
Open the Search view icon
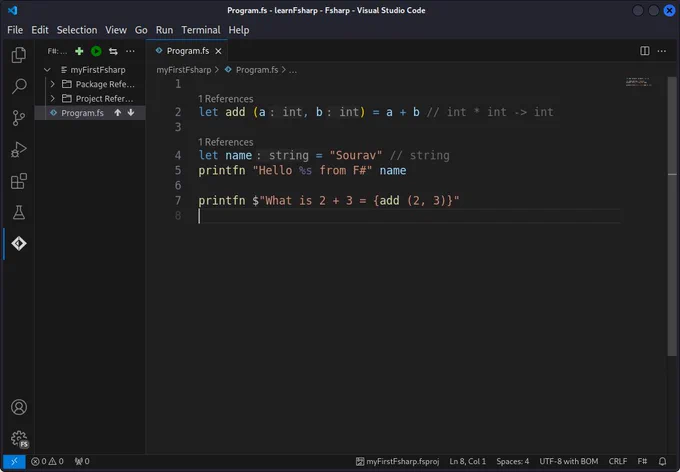19,86
